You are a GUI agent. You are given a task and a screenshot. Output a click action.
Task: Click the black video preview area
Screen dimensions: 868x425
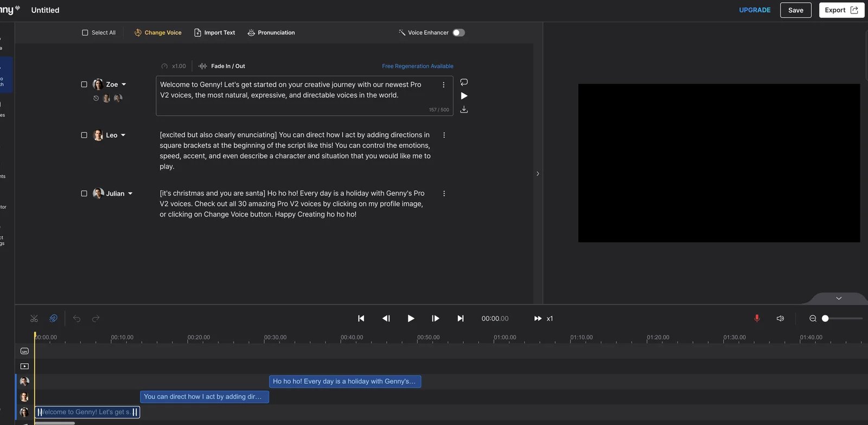pos(719,163)
